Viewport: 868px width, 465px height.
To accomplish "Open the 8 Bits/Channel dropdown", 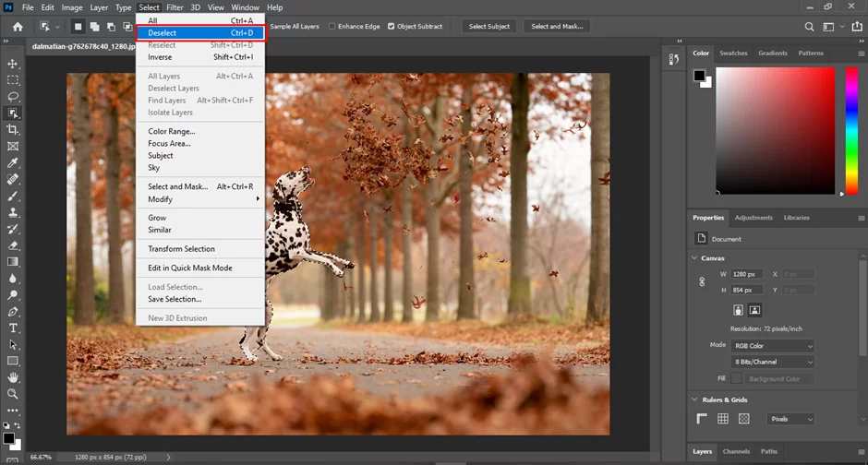I will (773, 362).
